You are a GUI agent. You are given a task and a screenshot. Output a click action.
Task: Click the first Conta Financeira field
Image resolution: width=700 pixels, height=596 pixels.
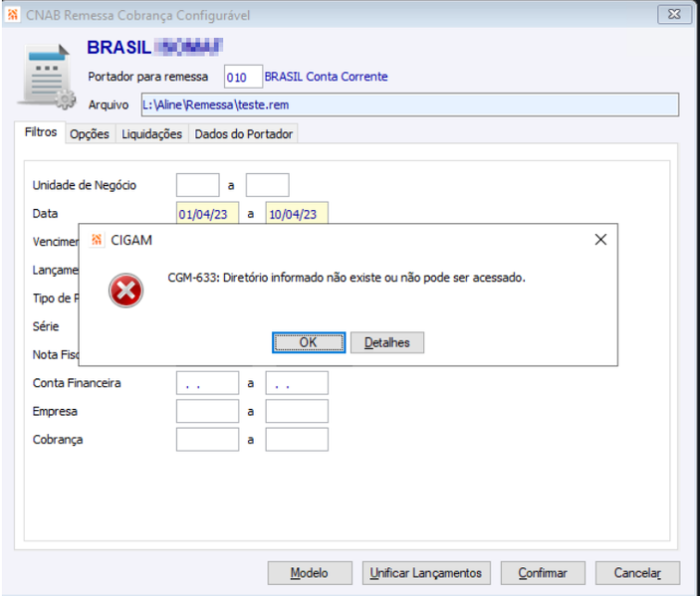point(207,383)
